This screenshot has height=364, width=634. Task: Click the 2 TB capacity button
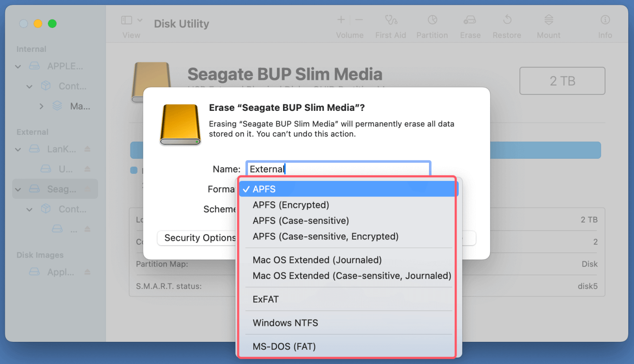[x=562, y=81]
